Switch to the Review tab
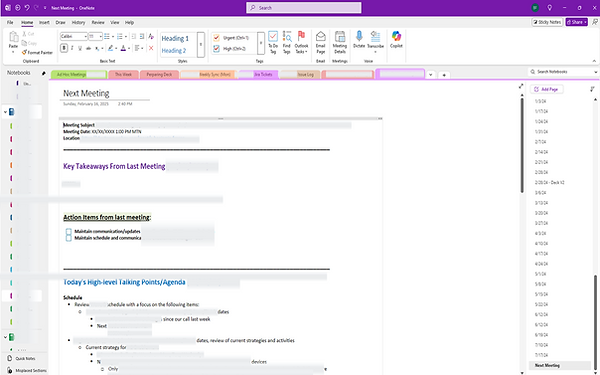The width and height of the screenshot is (600, 375). [98, 23]
